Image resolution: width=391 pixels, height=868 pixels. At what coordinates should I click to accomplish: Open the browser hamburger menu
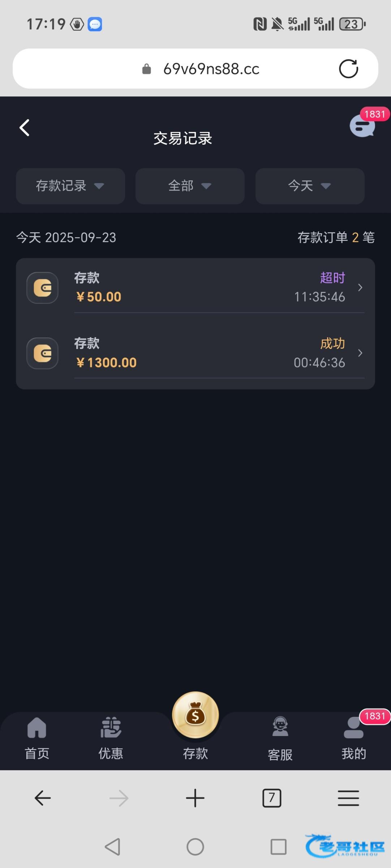[x=348, y=798]
